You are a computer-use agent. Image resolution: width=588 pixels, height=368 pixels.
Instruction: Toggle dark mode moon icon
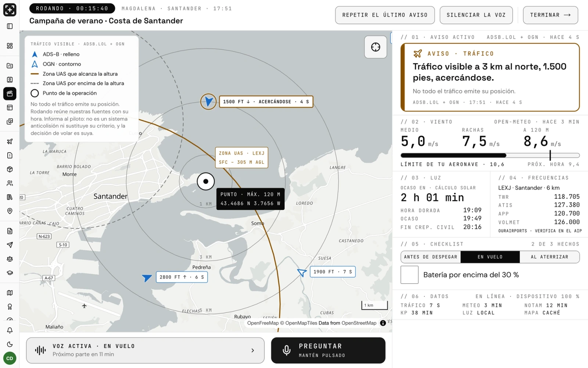(10, 344)
